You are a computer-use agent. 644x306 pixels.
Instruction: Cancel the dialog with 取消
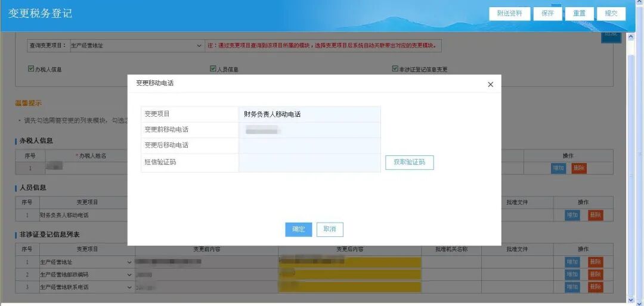330,230
